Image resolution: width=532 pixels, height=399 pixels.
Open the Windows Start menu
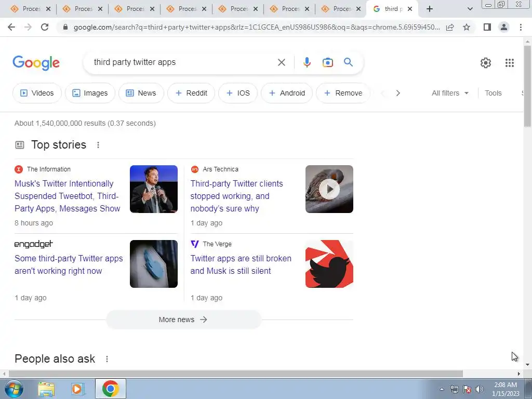pos(14,389)
